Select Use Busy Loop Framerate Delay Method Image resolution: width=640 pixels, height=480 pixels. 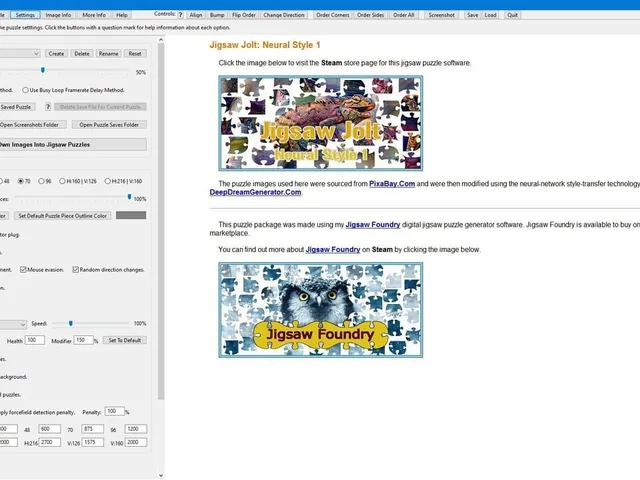26,90
